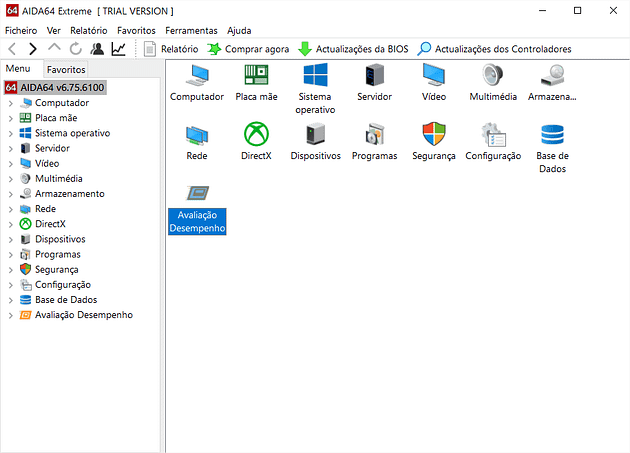
Task: Open the Sistema operativo Windows icon
Action: pos(315,76)
